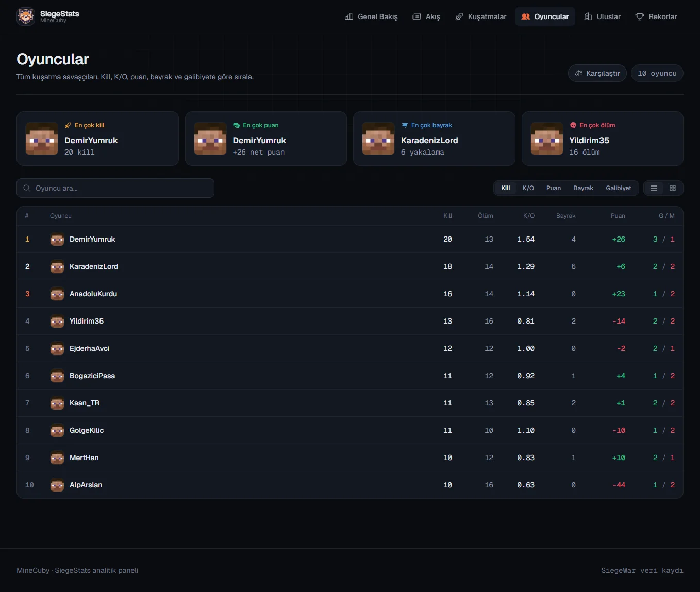Open player GolgeKilic row
Viewport: 700px width, 592px height.
350,430
